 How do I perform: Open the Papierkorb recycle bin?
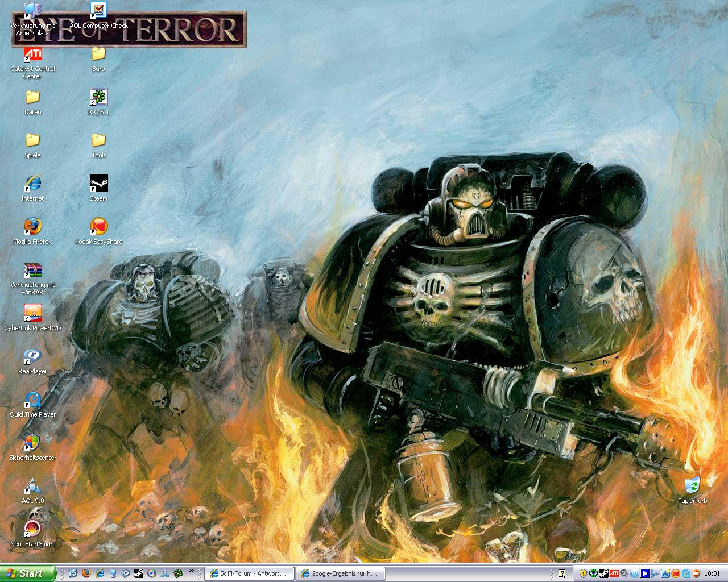click(x=692, y=487)
